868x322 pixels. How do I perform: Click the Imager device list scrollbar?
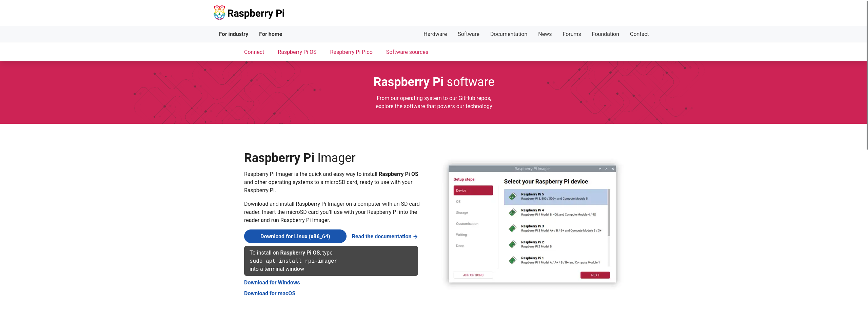(609, 213)
